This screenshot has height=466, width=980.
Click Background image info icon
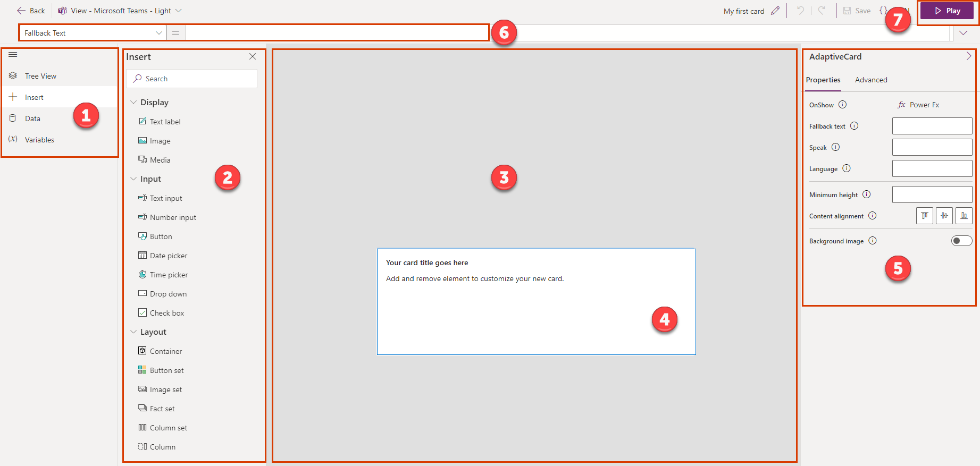(x=873, y=241)
